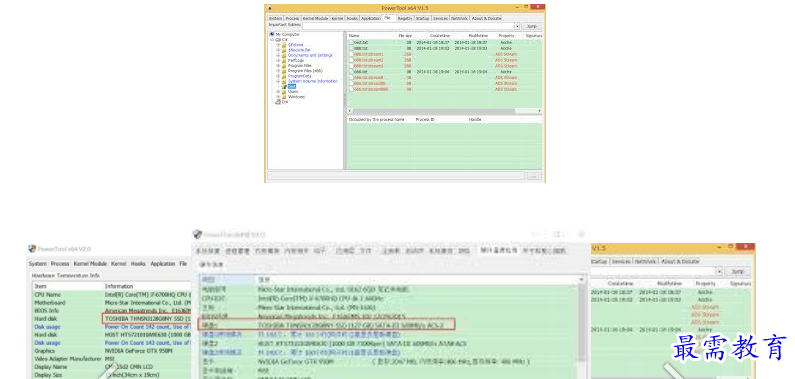Open Services tab in bottom-right PowerTool window
Viewport: 795px width, 379px height.
click(x=620, y=261)
